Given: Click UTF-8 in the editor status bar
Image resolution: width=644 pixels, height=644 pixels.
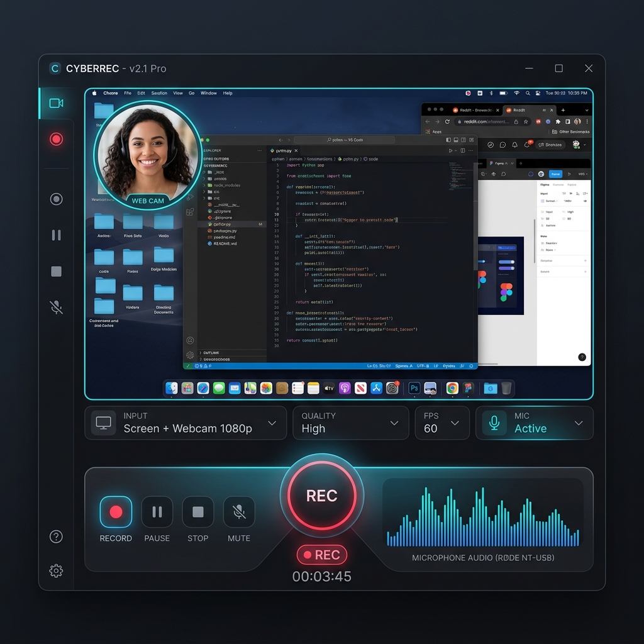Looking at the screenshot, I should pyautogui.click(x=423, y=365).
